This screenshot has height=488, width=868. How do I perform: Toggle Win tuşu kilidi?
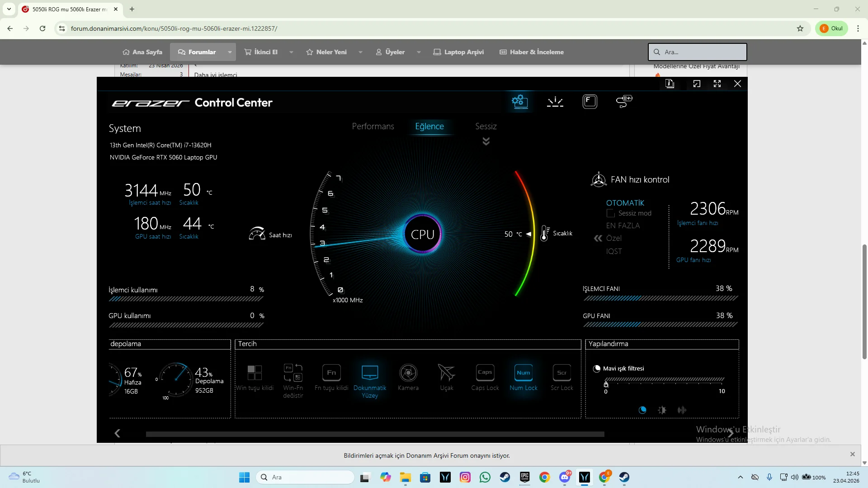click(x=255, y=373)
